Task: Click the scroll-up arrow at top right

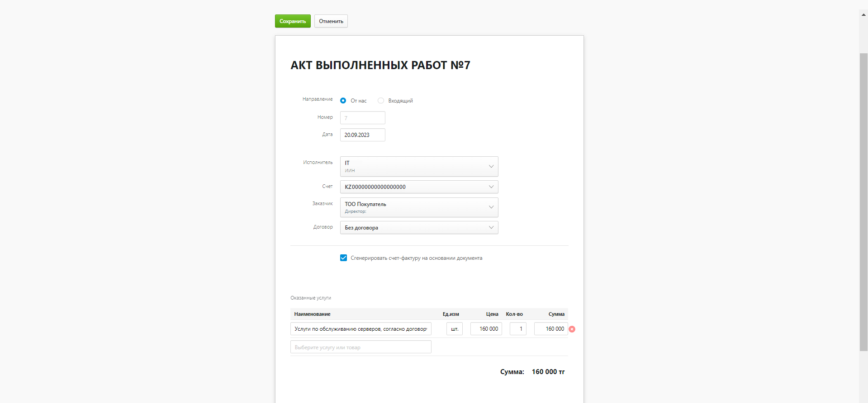Action: point(863,14)
